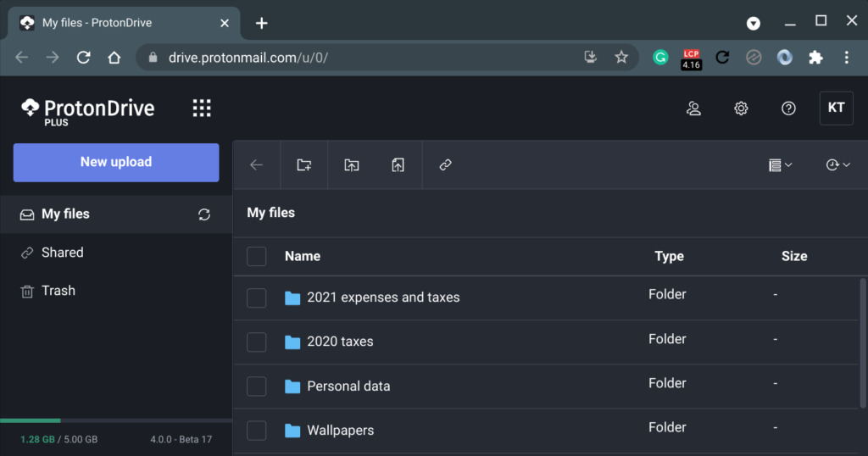Screen dimensions: 868x456
Task: Click the circular arrow refresh extension icon
Action: pos(722,57)
